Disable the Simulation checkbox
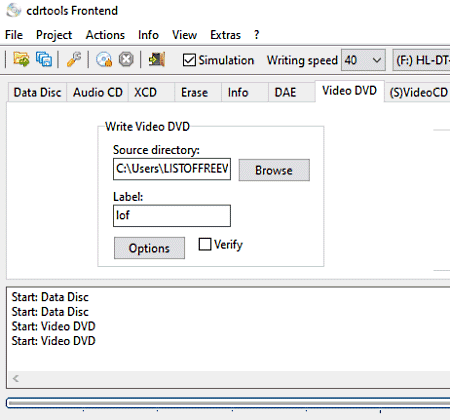Screen dimensions: 450x420 tap(189, 60)
